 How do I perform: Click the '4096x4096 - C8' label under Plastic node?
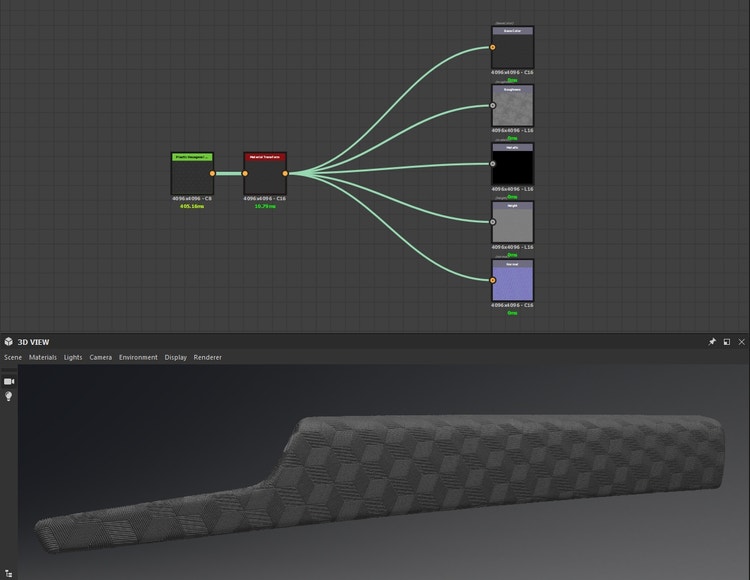[192, 198]
